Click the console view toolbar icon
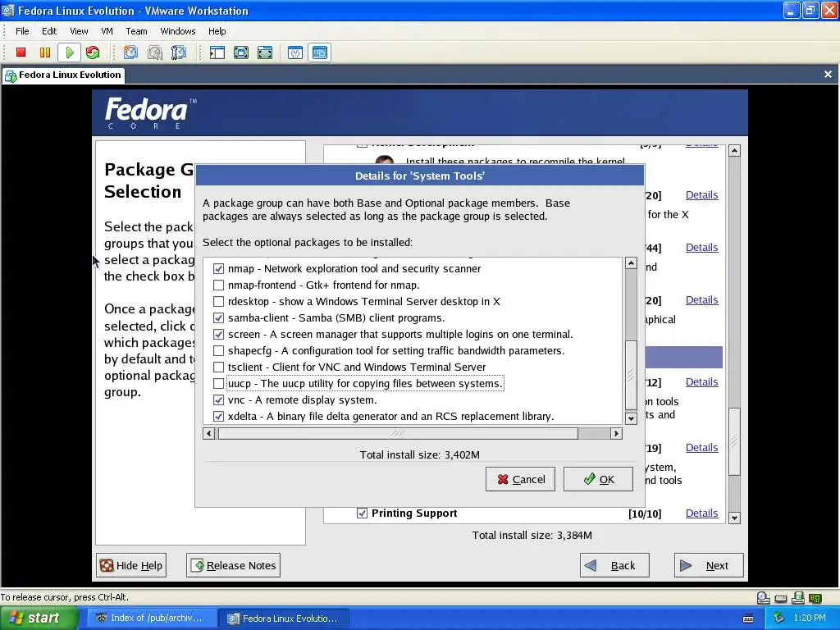The width and height of the screenshot is (840, 630). tap(319, 52)
